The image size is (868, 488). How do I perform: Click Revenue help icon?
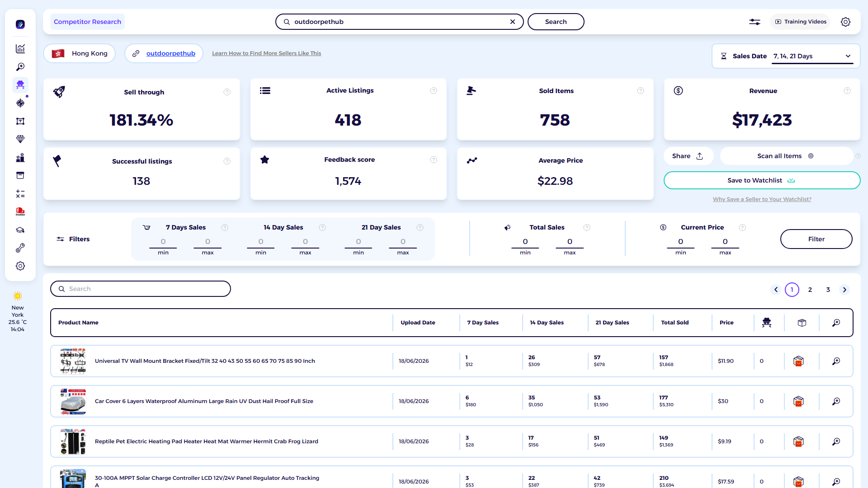point(847,91)
